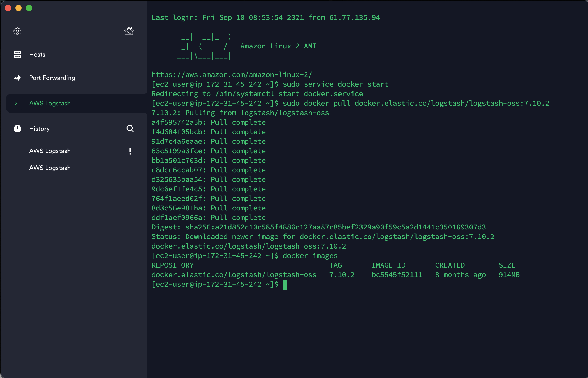Click the yellow minimize window button

click(19, 8)
